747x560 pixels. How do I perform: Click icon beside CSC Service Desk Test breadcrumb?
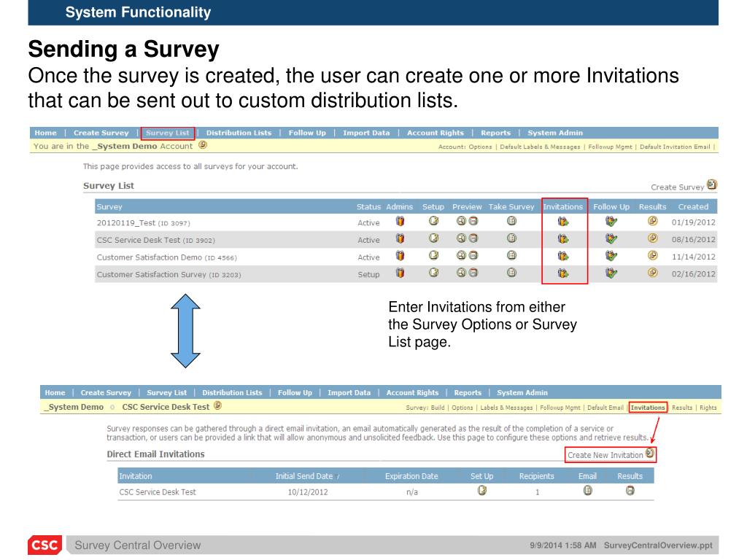pos(217,405)
